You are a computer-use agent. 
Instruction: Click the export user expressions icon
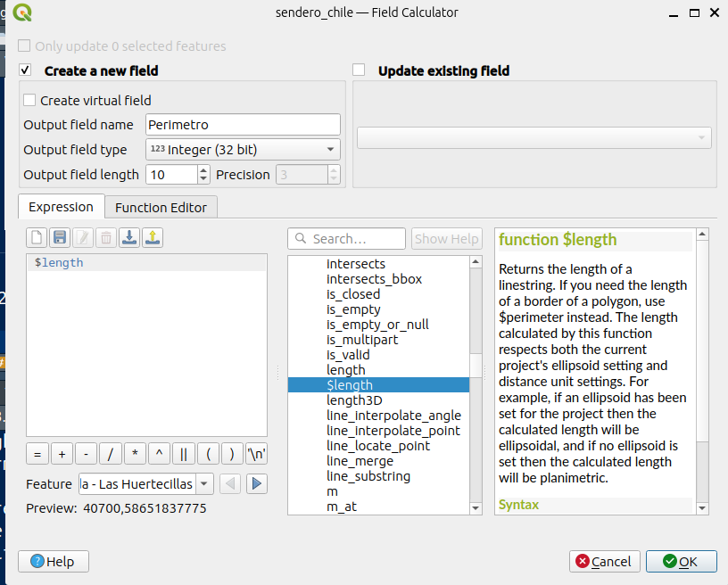point(153,237)
